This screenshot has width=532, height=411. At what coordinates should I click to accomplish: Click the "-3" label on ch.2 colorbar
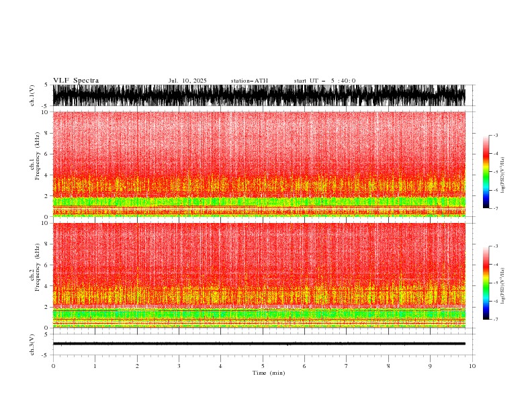click(496, 246)
